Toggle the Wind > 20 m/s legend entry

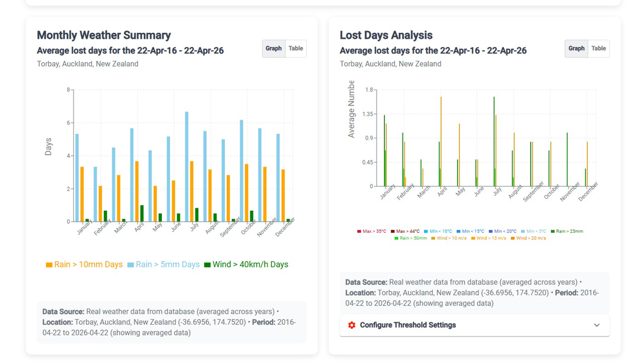tap(528, 238)
